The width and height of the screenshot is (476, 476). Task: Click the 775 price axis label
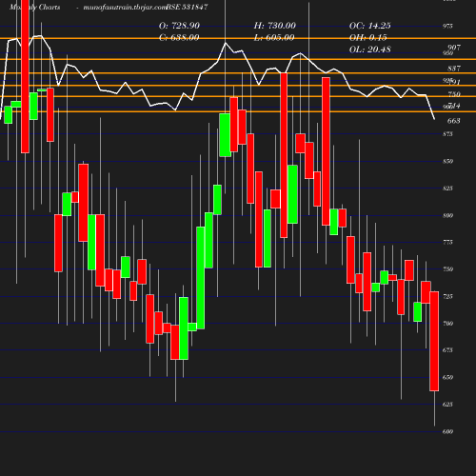[x=447, y=243]
